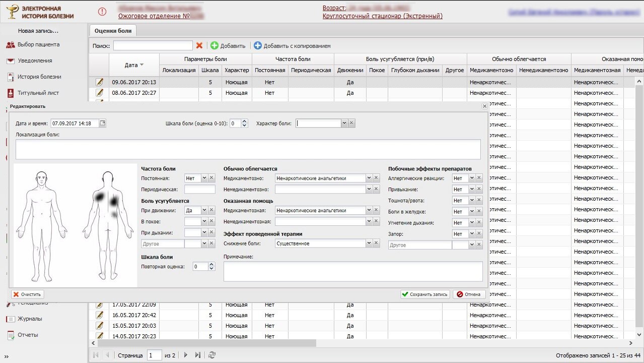Image resolution: width=644 pixels, height=363 pixels.
Task: Clear Характер боли field with x button
Action: [x=351, y=123]
